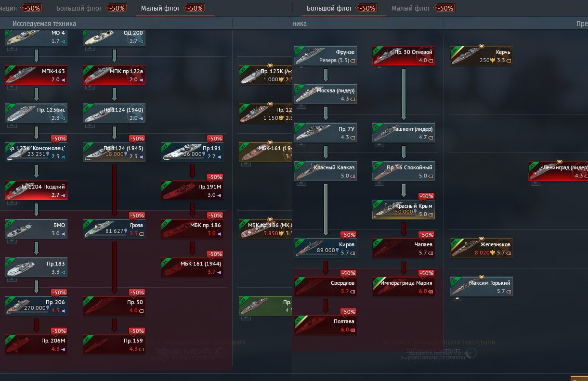Image resolution: width=588 pixels, height=381 pixels.
Task: Select the ОД-200 boat card
Action: tap(114, 38)
